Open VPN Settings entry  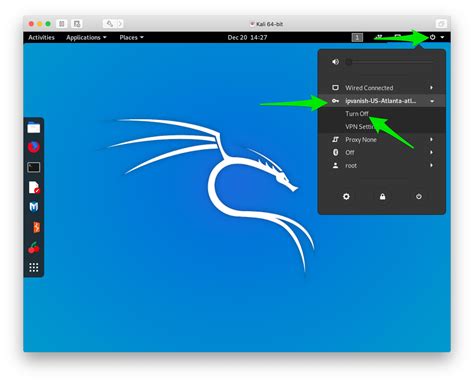(359, 127)
